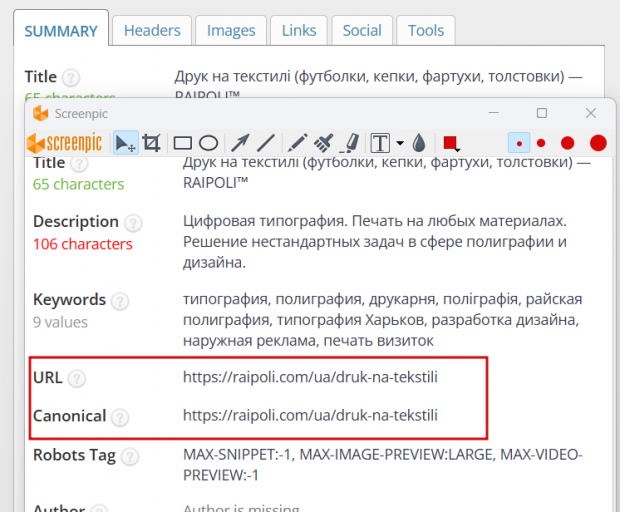
Task: Open the Images tab
Action: [x=231, y=30]
